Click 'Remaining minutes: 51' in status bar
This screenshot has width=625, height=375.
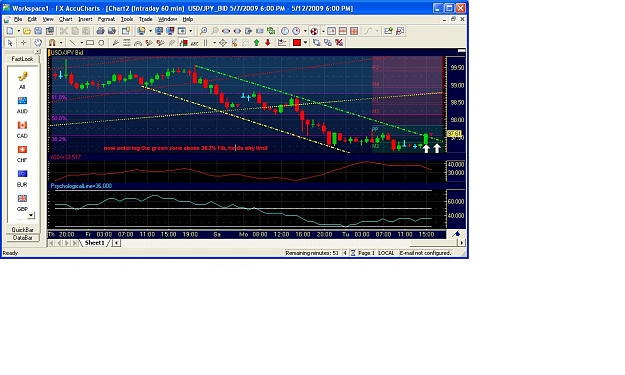(312, 253)
